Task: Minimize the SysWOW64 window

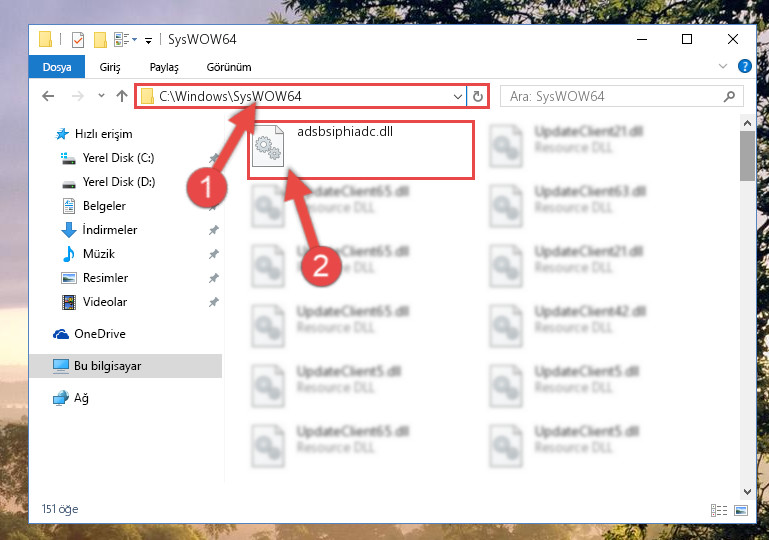Action: [641, 39]
